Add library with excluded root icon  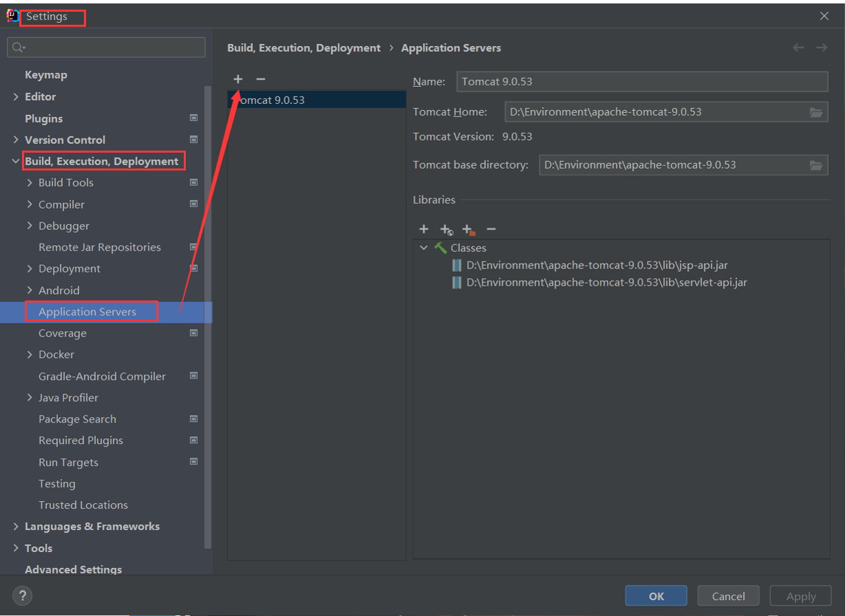(469, 229)
